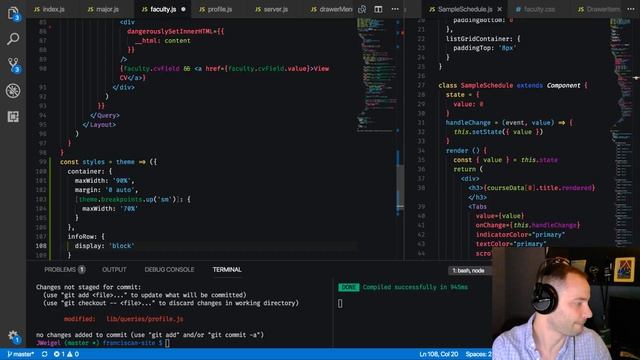Click the 'indicatorColor="primary"' line

click(x=520, y=235)
